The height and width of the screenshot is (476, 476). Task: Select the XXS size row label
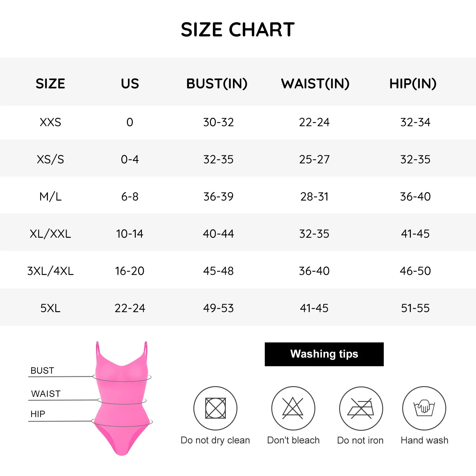(50, 122)
